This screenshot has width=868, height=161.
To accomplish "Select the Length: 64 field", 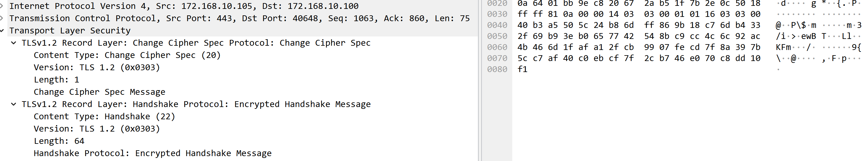I will pyautogui.click(x=59, y=141).
